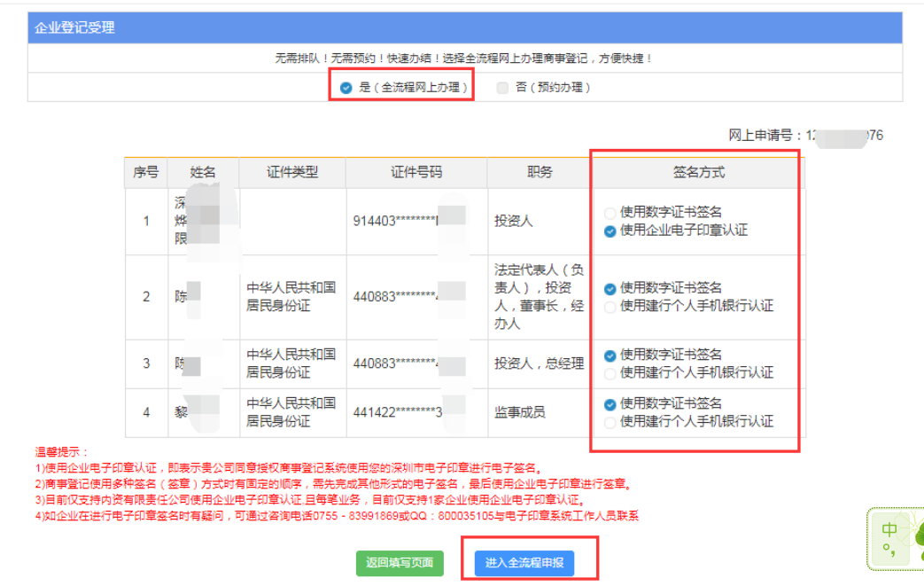Switch the IME 中 language mode icon

point(889,529)
